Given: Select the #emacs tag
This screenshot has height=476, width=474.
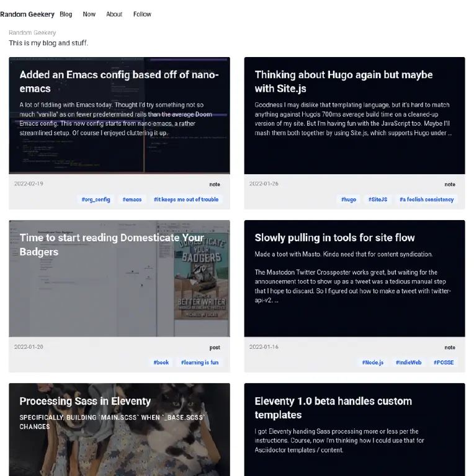Looking at the screenshot, I should pyautogui.click(x=132, y=200).
